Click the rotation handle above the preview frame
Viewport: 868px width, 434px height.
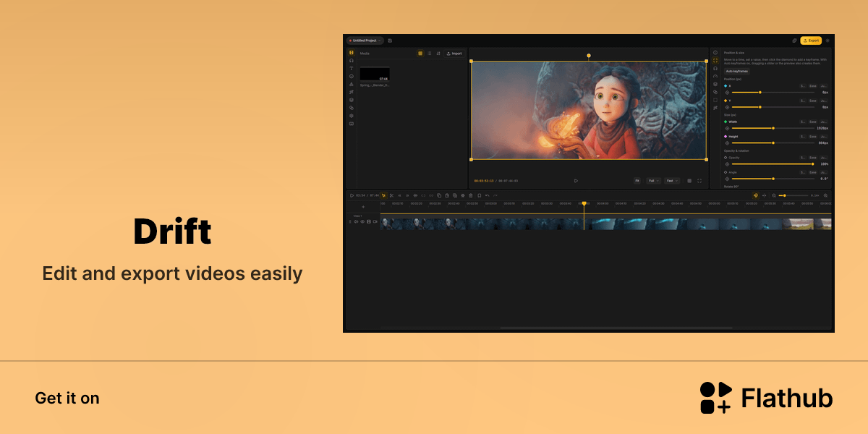[x=589, y=55]
